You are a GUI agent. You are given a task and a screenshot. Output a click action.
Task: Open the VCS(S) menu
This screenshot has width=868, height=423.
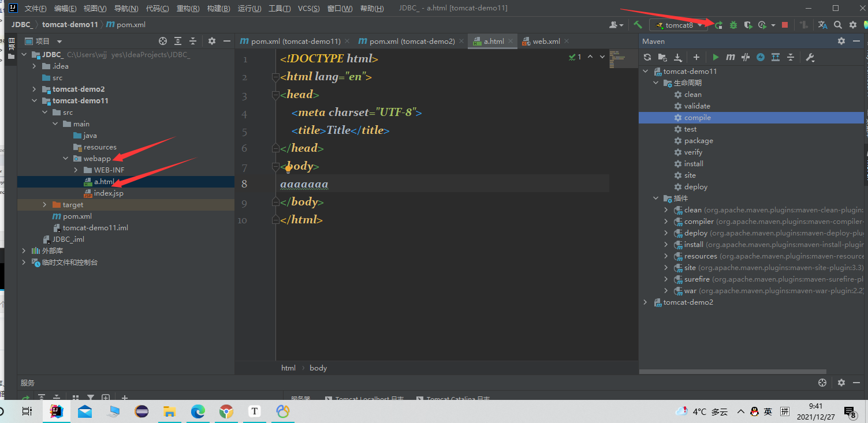[x=309, y=9]
